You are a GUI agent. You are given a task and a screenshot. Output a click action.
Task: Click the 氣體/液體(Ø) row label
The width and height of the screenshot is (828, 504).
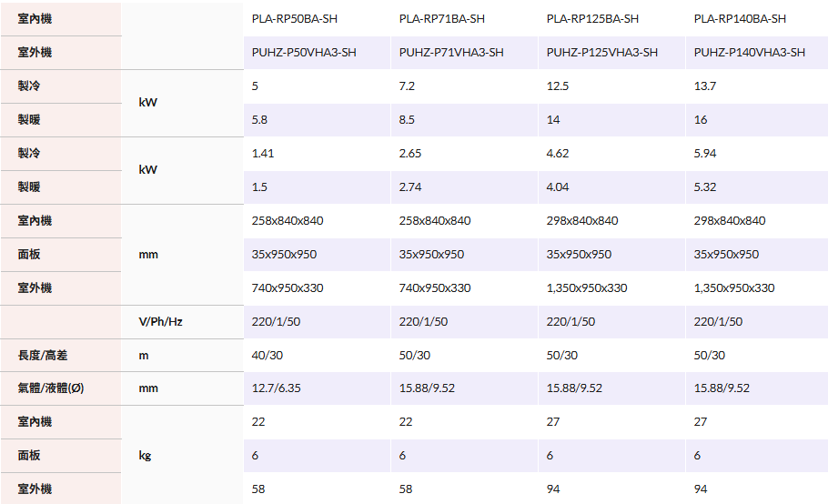(51, 388)
